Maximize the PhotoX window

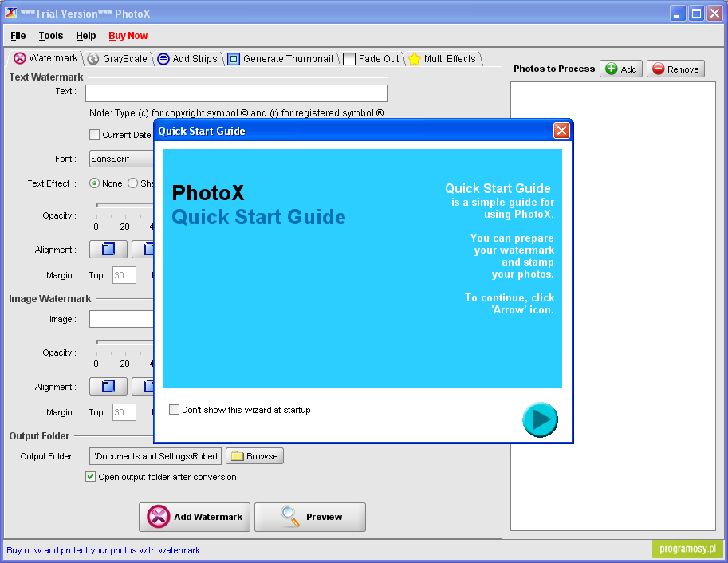coord(696,14)
